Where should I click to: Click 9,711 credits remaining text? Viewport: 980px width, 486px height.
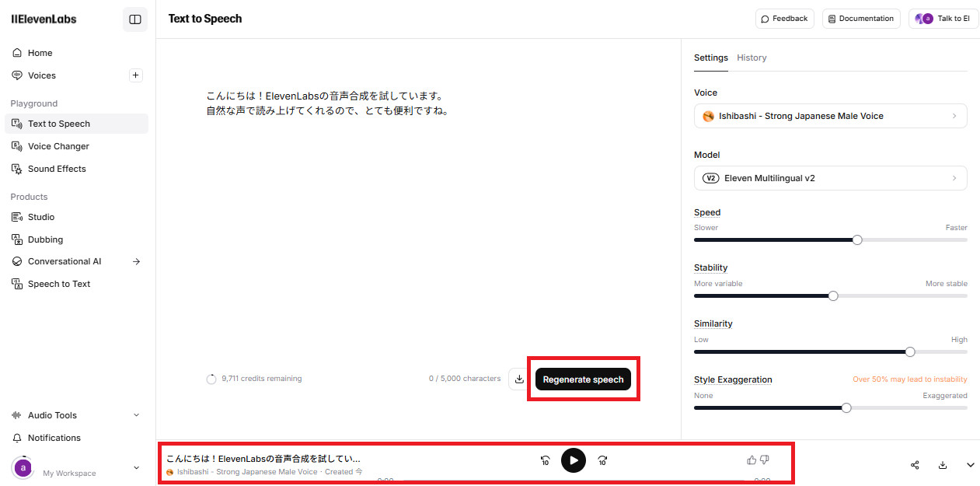click(x=261, y=379)
